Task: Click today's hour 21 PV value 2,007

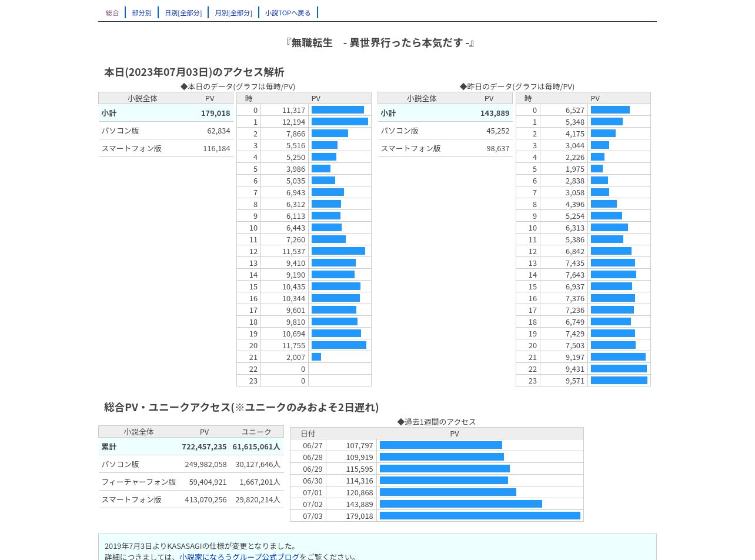Action: [296, 357]
